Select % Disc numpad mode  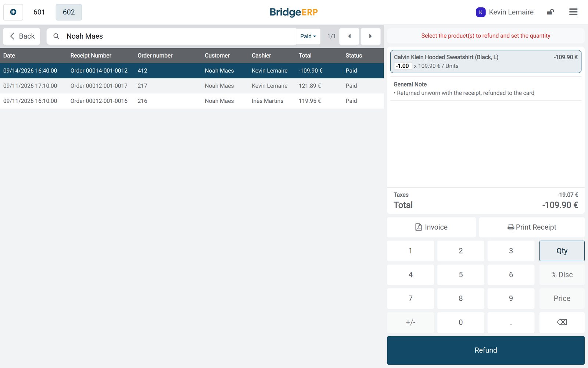[562, 275]
